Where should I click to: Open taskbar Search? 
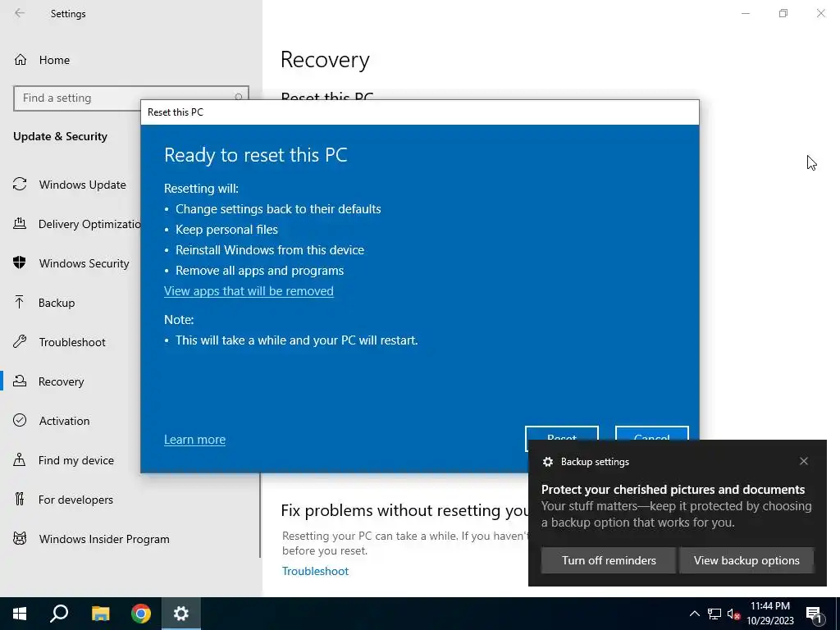(59, 614)
